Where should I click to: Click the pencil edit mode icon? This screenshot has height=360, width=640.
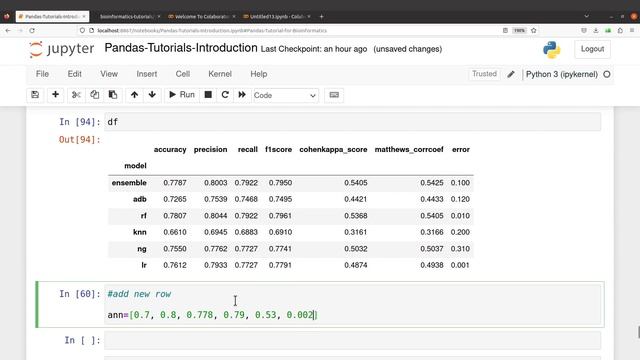pos(511,74)
